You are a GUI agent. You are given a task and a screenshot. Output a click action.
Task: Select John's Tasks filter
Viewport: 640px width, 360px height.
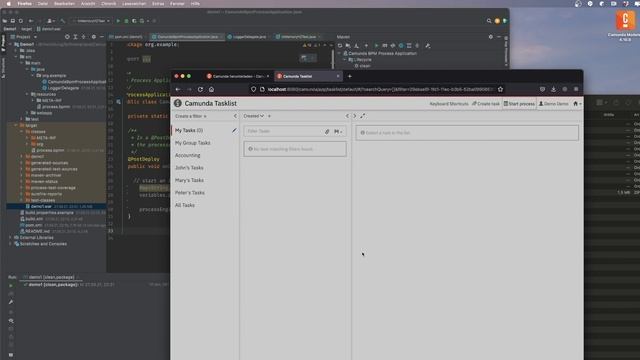pyautogui.click(x=189, y=168)
